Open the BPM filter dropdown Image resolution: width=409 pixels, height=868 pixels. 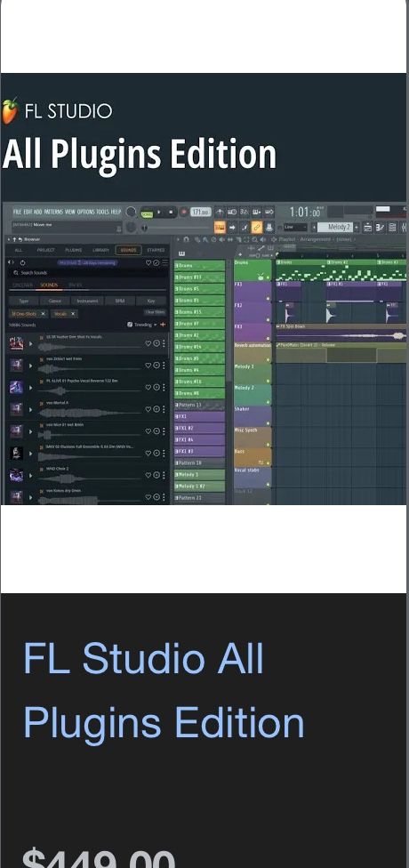(x=119, y=301)
